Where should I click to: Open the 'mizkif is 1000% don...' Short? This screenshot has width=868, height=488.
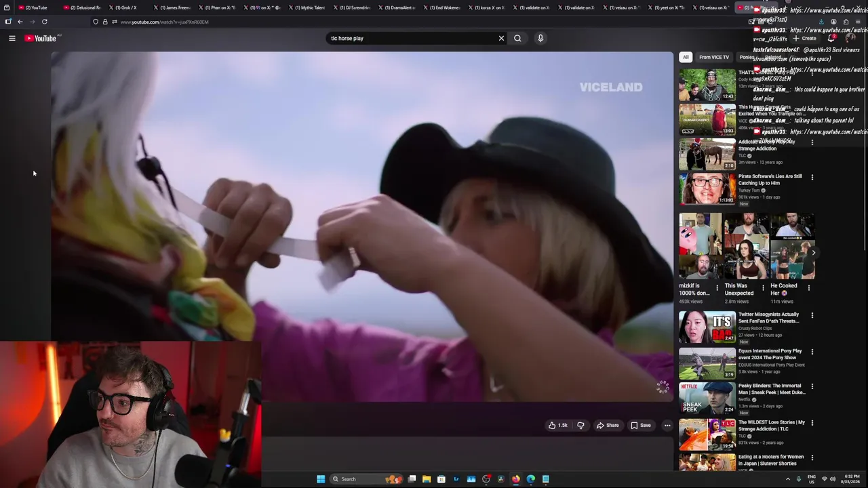pos(701,246)
